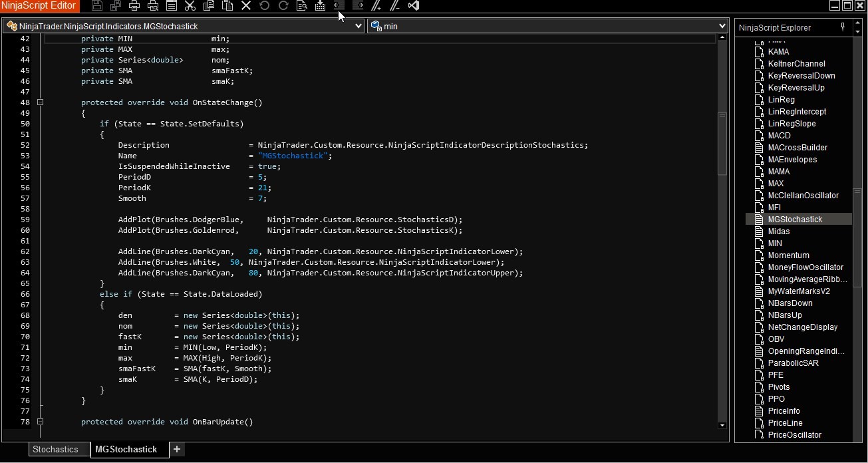Collapse the OnBarUpdate method fold marker

click(41, 422)
